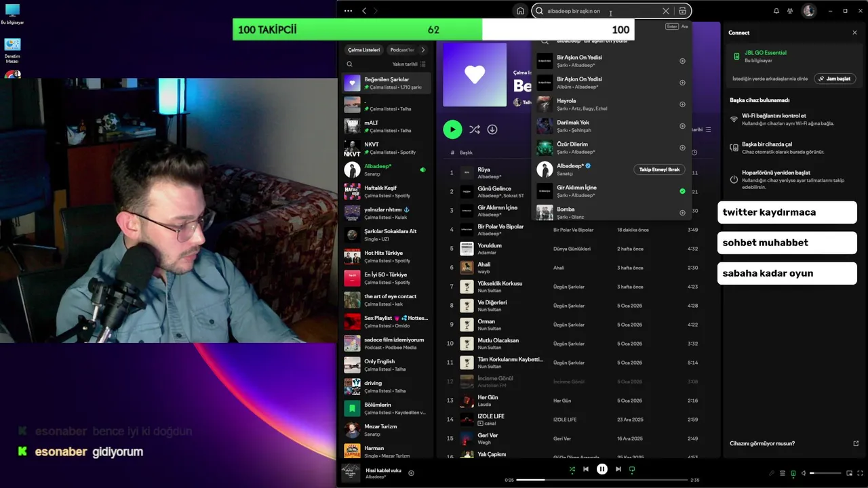Add Bomba search result to library
Image resolution: width=868 pixels, height=488 pixels.
tap(682, 213)
